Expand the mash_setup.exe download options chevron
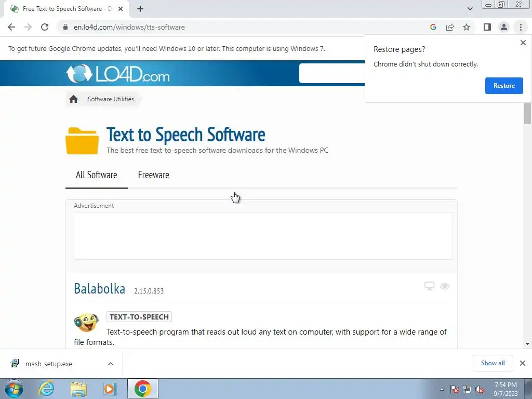Screen dimensions: 532x399 pos(111,364)
